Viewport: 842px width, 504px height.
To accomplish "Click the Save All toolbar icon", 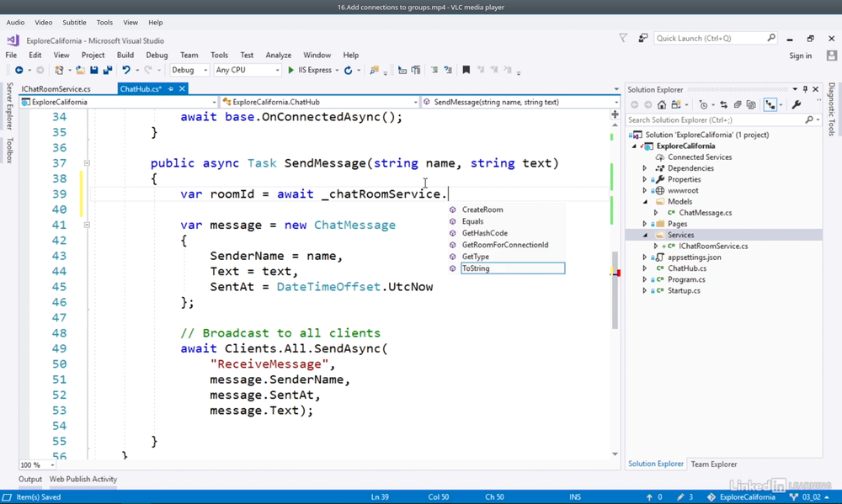I will 106,71.
